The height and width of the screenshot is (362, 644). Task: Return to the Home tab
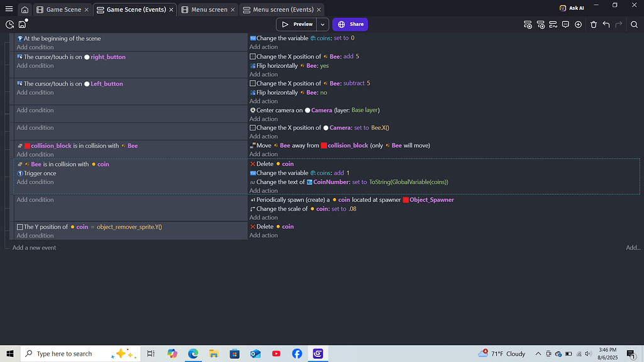point(24,9)
